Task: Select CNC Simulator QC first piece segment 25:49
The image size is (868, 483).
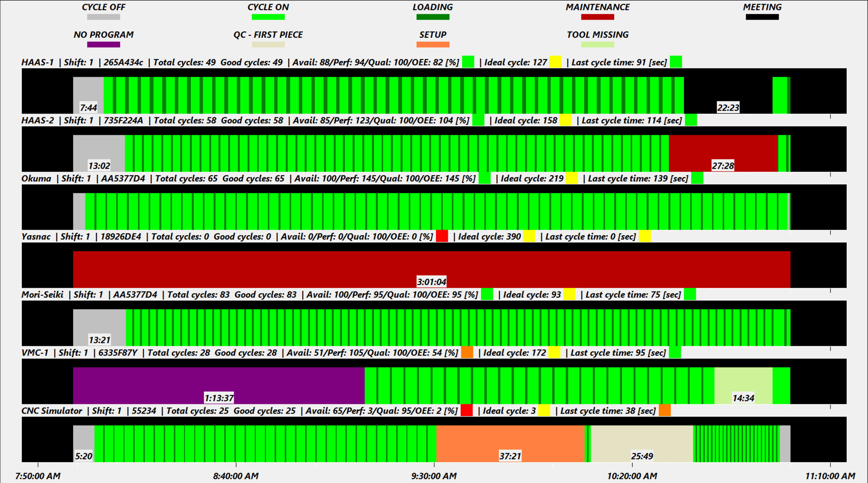Action: point(642,444)
